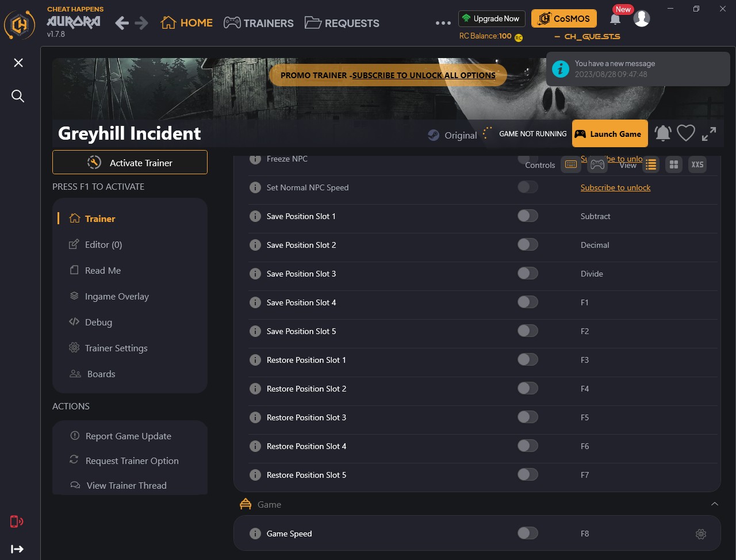Viewport: 736px width, 560px height.
Task: Switch to XXS compact view
Action: pyautogui.click(x=697, y=164)
